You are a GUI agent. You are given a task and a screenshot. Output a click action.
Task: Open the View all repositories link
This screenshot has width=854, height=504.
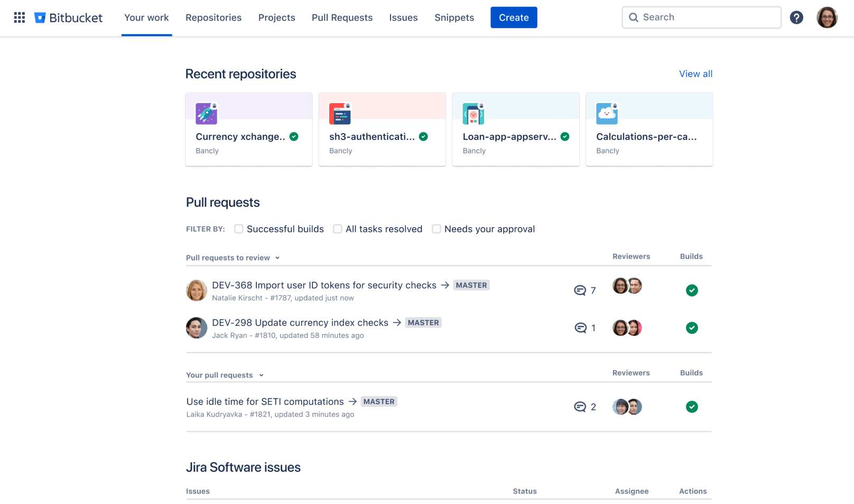click(695, 73)
